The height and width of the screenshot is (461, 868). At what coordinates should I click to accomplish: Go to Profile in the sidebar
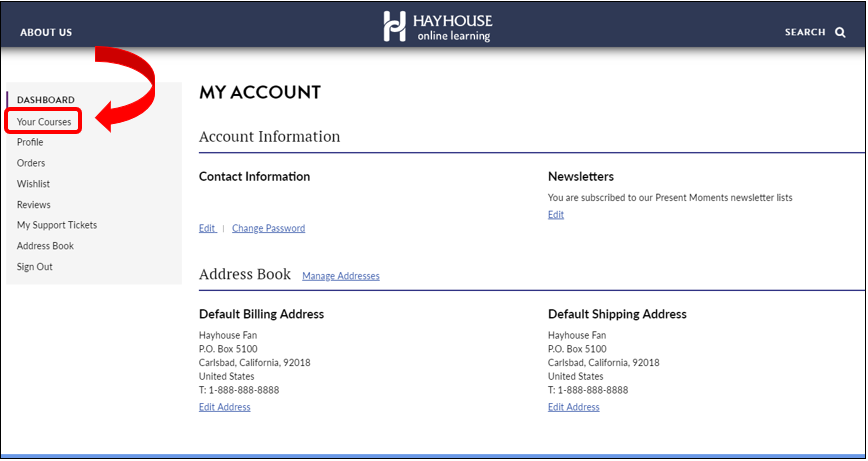30,142
